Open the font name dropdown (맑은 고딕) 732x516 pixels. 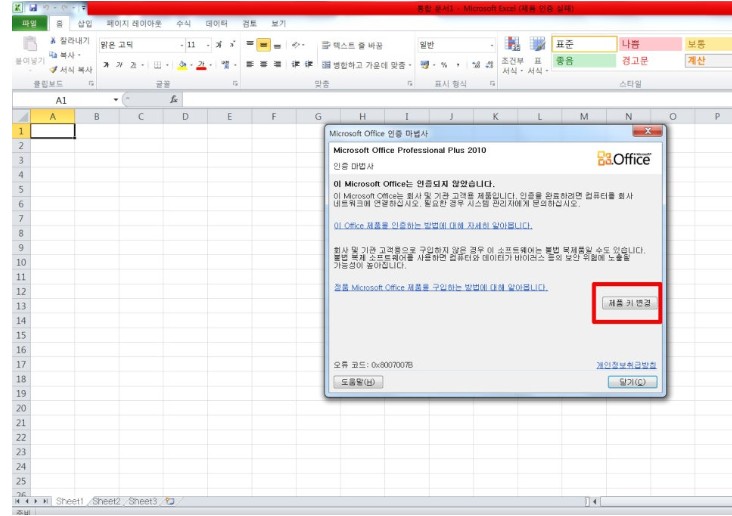tap(182, 45)
